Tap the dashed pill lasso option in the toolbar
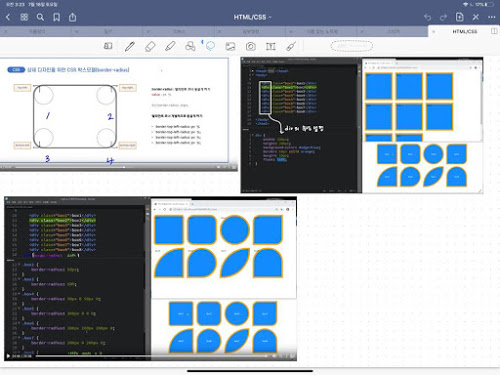The height and width of the screenshot is (375, 500). pyautogui.click(x=352, y=46)
